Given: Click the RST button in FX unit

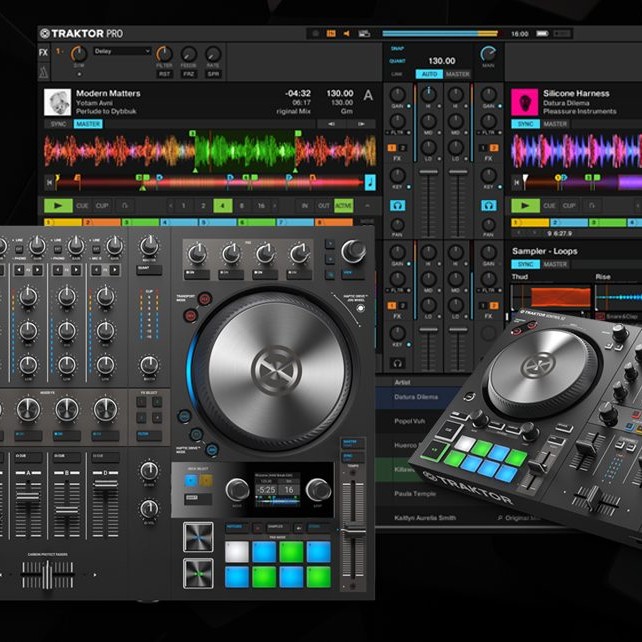Looking at the screenshot, I should [164, 74].
